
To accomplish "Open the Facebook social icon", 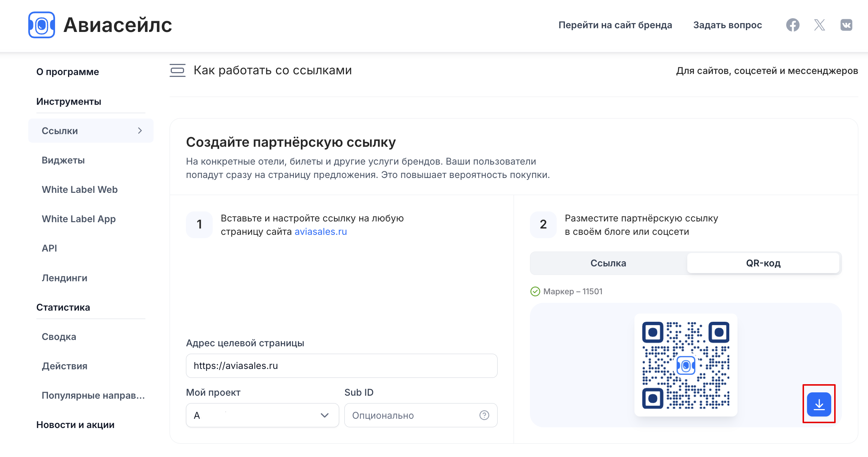I will pos(793,25).
